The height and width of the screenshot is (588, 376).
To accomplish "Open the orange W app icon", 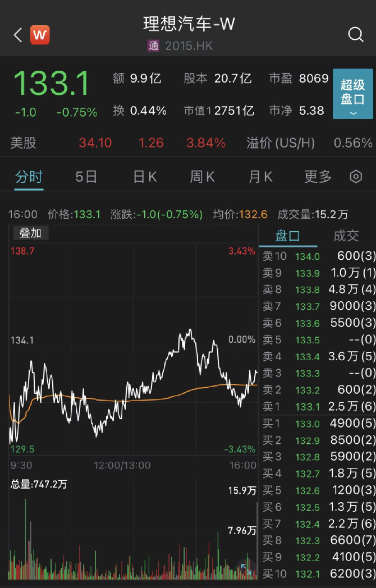I will point(40,35).
